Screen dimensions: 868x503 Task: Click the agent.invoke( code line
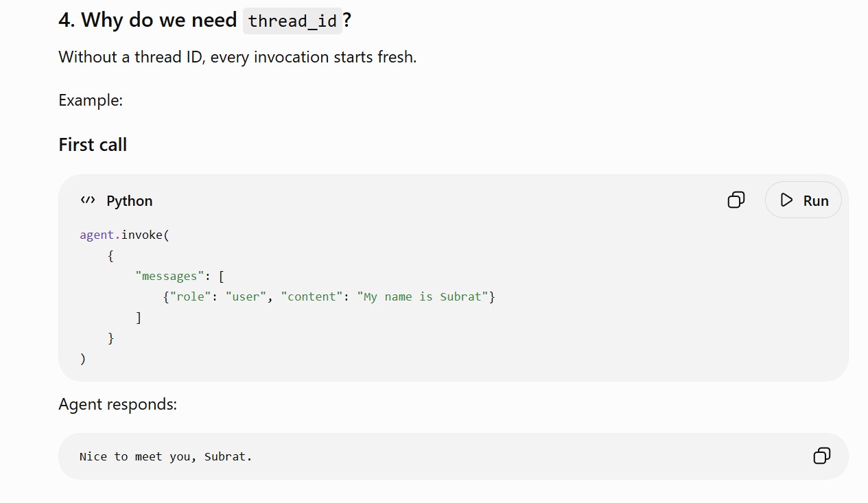[x=124, y=235]
